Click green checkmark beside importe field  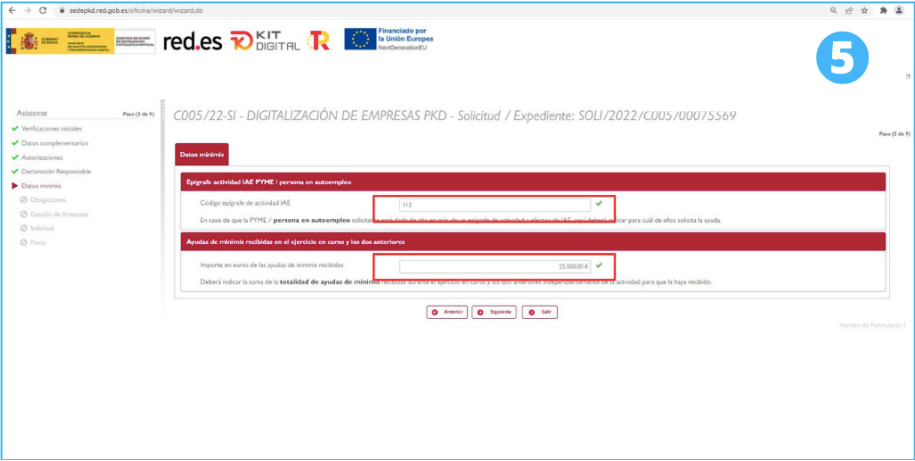point(598,266)
